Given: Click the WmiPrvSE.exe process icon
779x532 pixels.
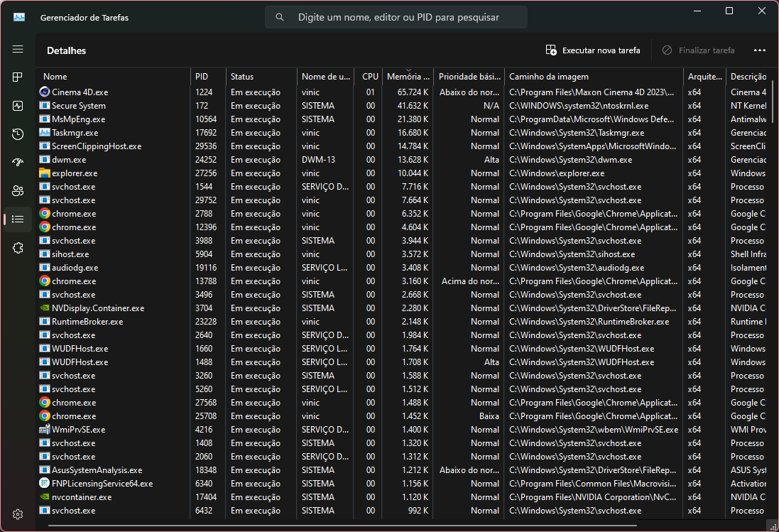Looking at the screenshot, I should click(45, 429).
